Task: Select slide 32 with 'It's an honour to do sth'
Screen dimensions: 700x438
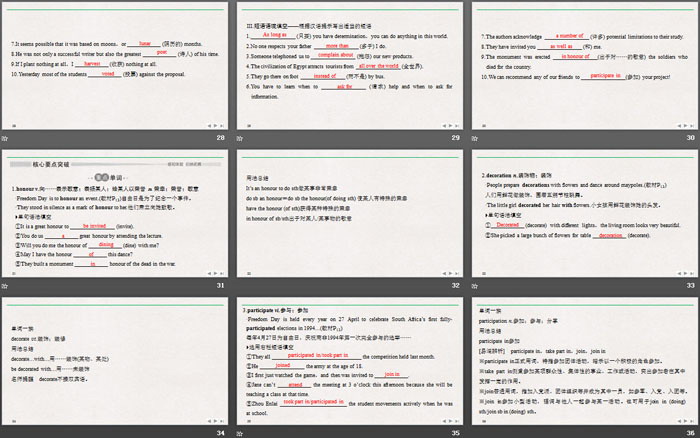Action: [x=349, y=212]
